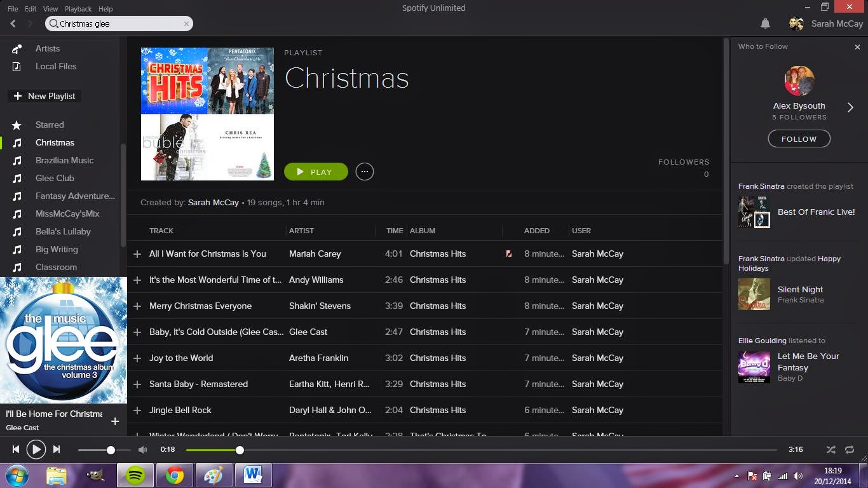Screen dimensions: 868x488
Task: Open the Help menu
Action: pos(105,9)
